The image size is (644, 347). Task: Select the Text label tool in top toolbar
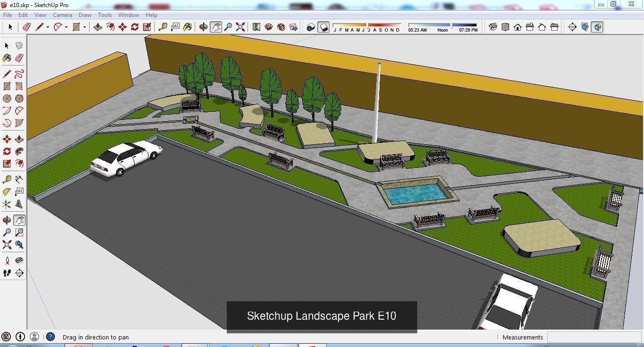175,27
